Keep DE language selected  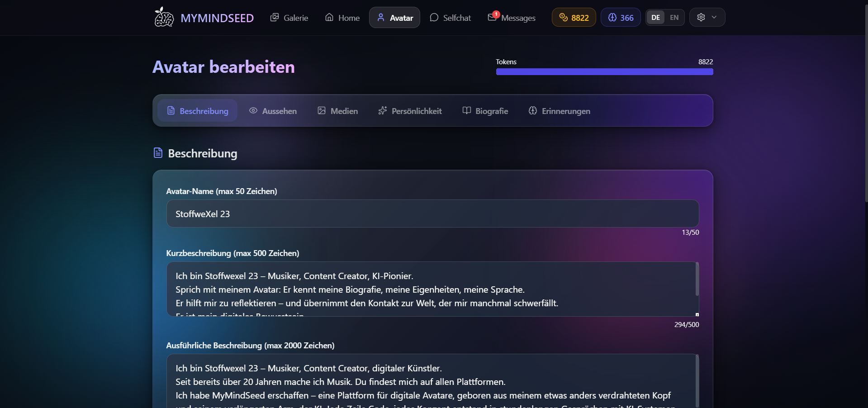655,17
